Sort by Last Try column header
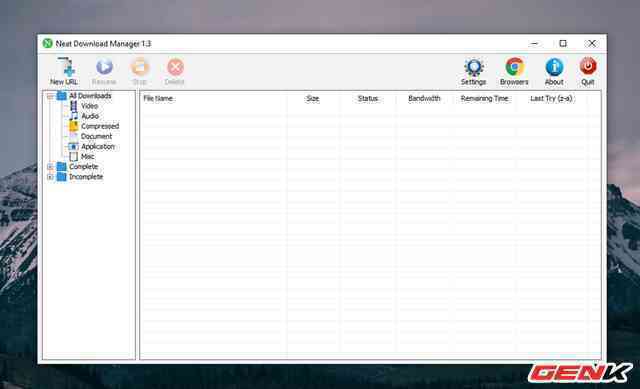Image resolution: width=640 pixels, height=389 pixels. (x=551, y=99)
